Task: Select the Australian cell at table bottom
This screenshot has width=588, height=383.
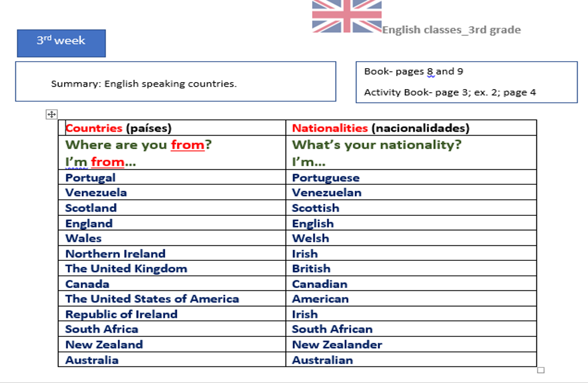Action: click(323, 360)
